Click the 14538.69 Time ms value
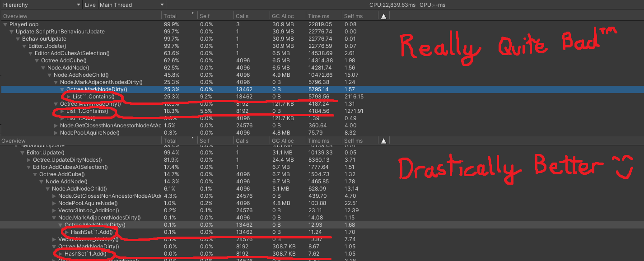 pyautogui.click(x=320, y=53)
